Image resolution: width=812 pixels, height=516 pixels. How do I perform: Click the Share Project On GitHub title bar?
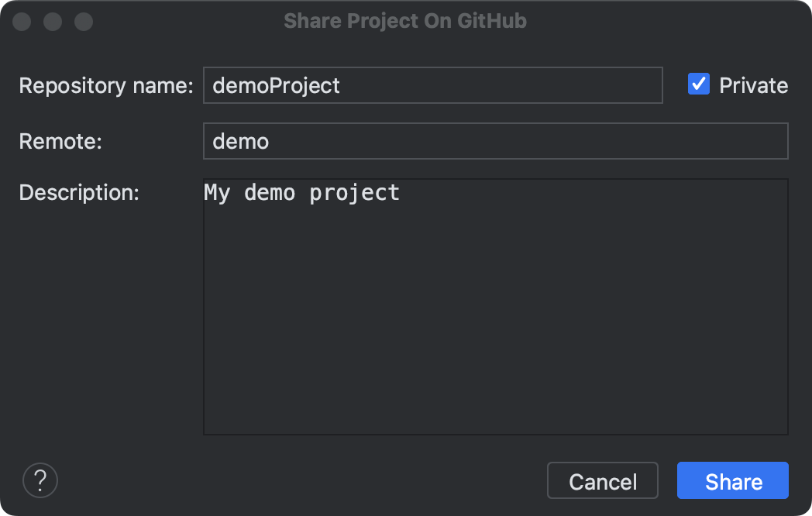click(406, 20)
